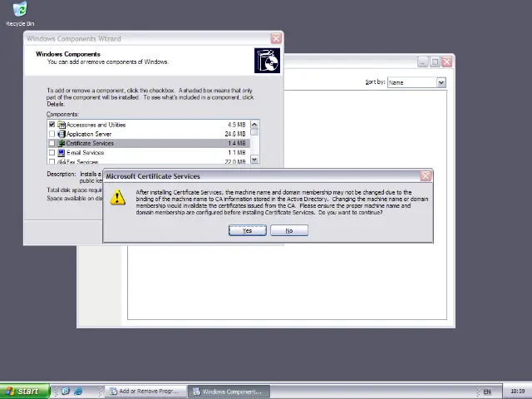Viewport: 532px width, 399px height.
Task: Click the Application Server component icon
Action: tap(62, 134)
